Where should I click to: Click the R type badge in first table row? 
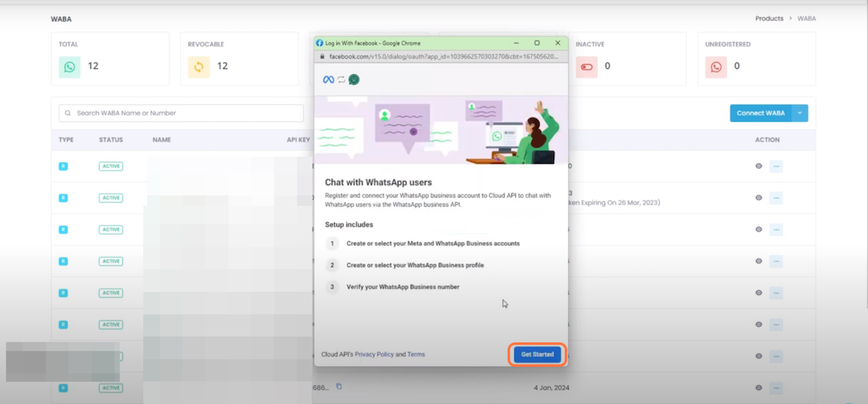click(63, 166)
